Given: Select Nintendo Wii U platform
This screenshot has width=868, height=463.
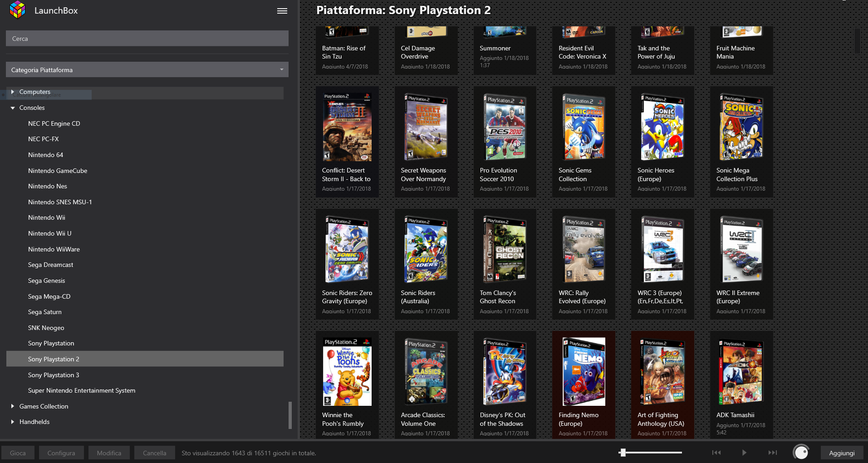Looking at the screenshot, I should (50, 233).
